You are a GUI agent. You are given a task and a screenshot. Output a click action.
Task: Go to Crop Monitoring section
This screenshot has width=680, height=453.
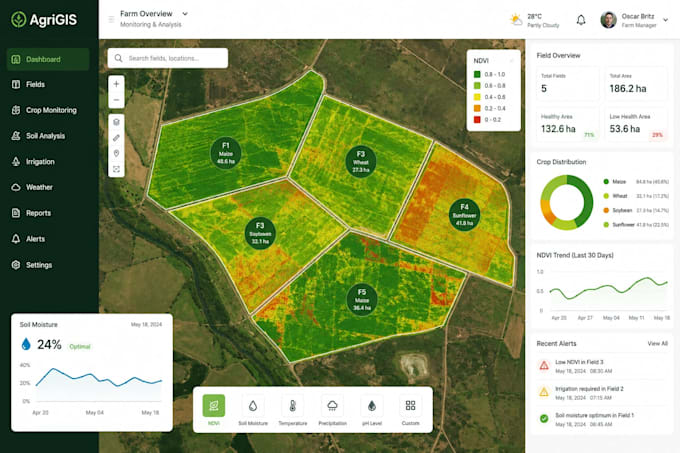click(x=44, y=110)
